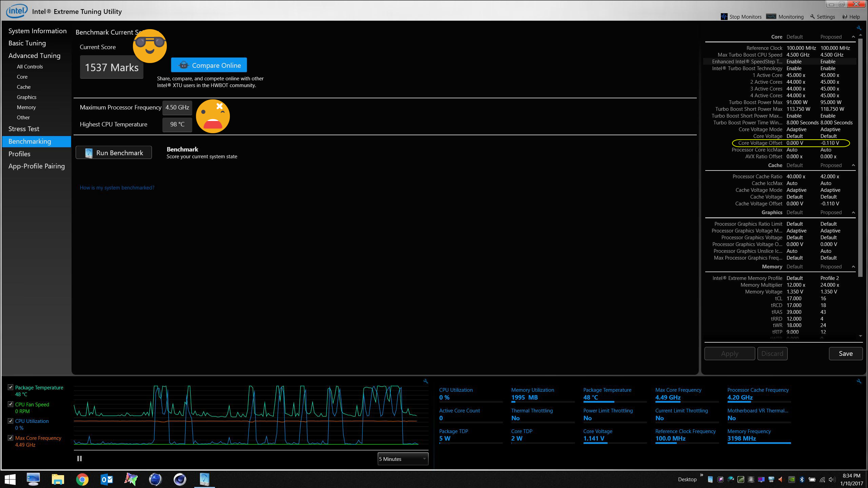Screen dimensions: 868x488
Task: Go to the Stress Test section
Action: [24, 129]
